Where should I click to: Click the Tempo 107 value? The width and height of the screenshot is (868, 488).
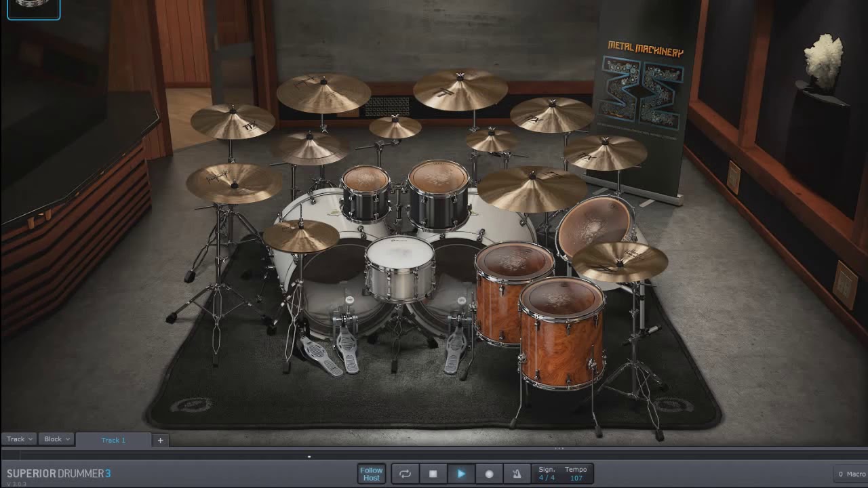click(x=576, y=478)
